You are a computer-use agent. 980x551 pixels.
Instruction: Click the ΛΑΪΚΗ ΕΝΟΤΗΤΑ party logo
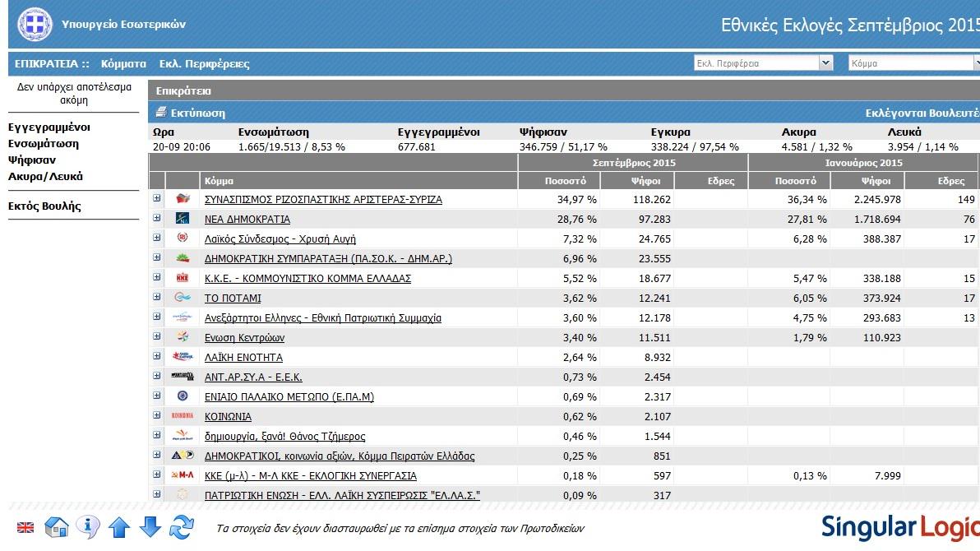(183, 356)
